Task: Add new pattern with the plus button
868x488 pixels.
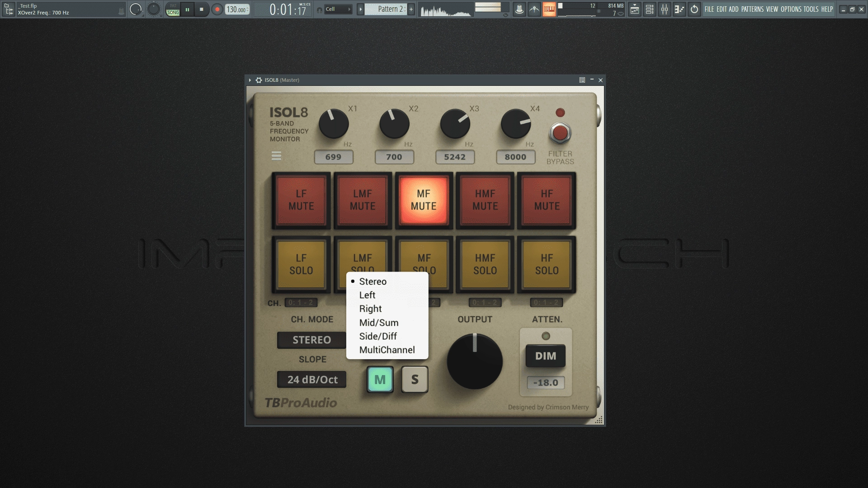Action: [x=411, y=9]
